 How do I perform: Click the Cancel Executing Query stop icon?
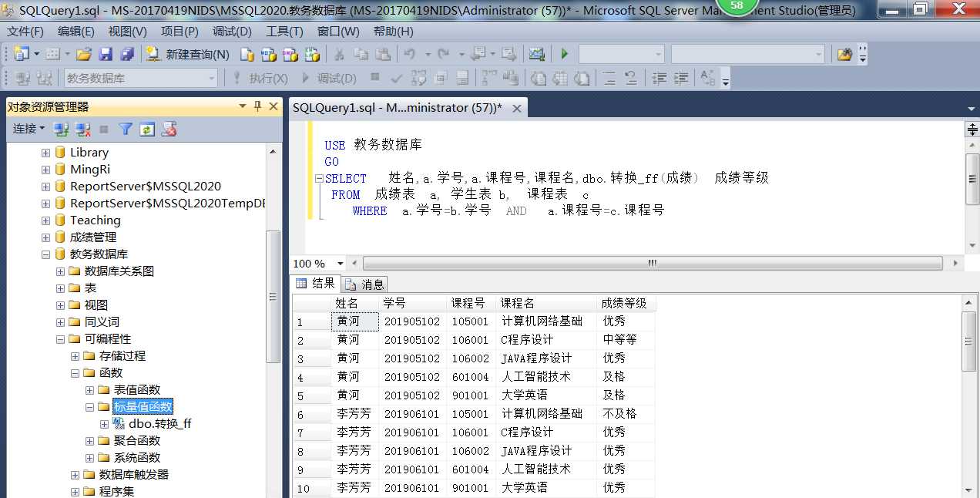tap(375, 76)
